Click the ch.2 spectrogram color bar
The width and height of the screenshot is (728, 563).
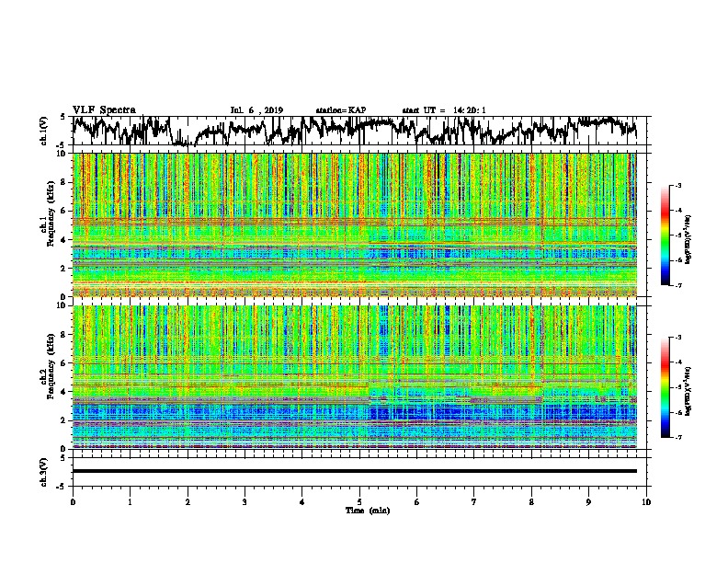click(665, 387)
